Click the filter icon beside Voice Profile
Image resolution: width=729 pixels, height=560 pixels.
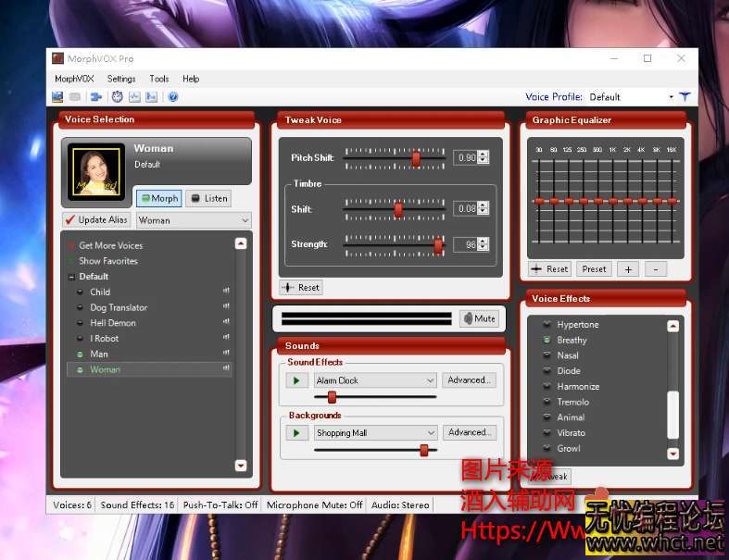[x=685, y=96]
